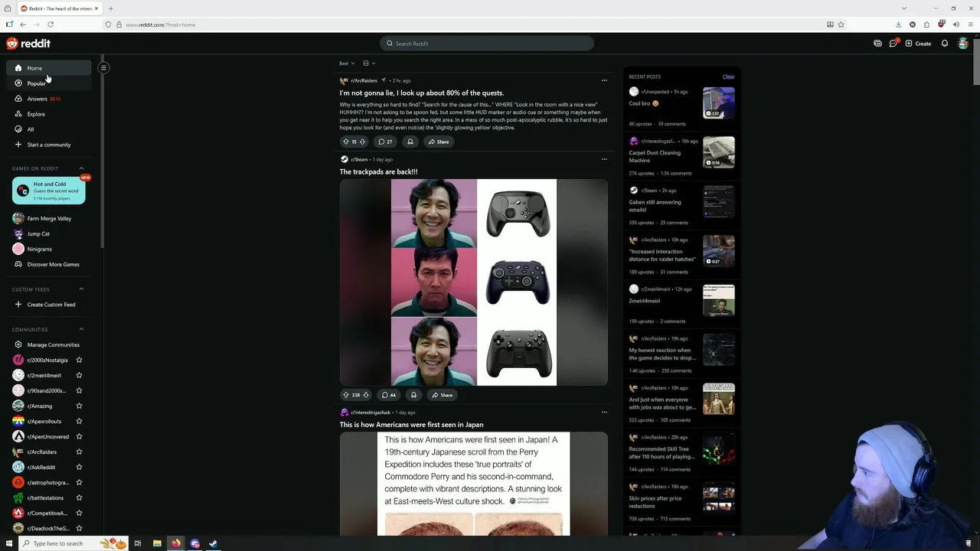Clear the recent posts list
The height and width of the screenshot is (551, 980).
728,77
